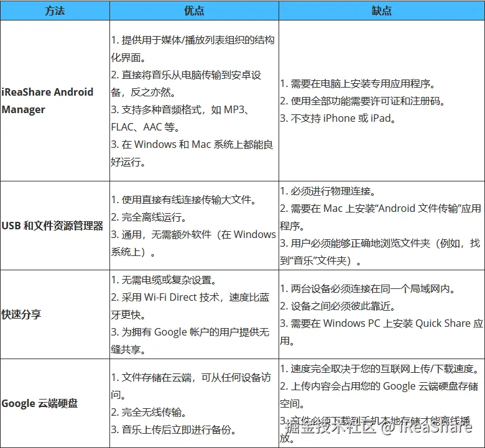Click text 文件存储在云端，可从任何设备访问

pyautogui.click(x=191, y=386)
